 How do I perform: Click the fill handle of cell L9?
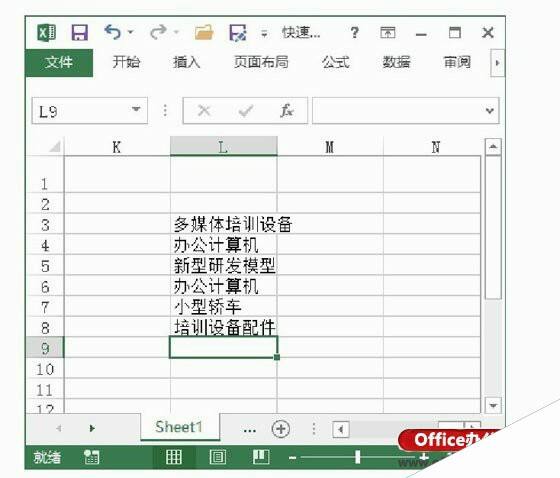277,357
